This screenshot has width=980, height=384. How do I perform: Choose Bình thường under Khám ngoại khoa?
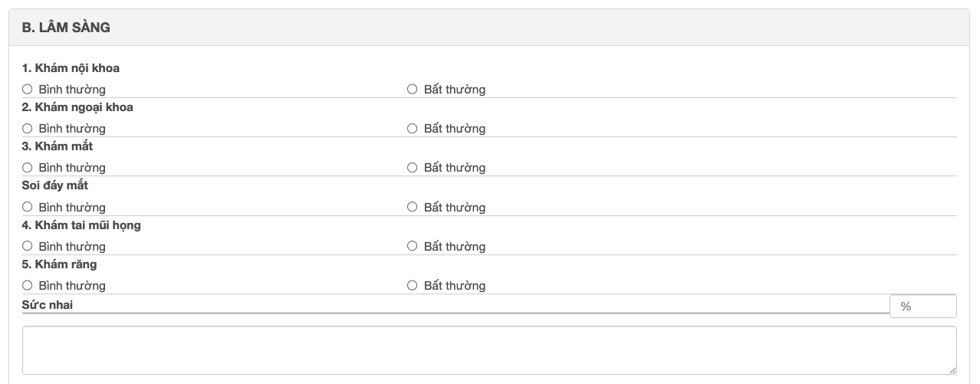tap(28, 129)
